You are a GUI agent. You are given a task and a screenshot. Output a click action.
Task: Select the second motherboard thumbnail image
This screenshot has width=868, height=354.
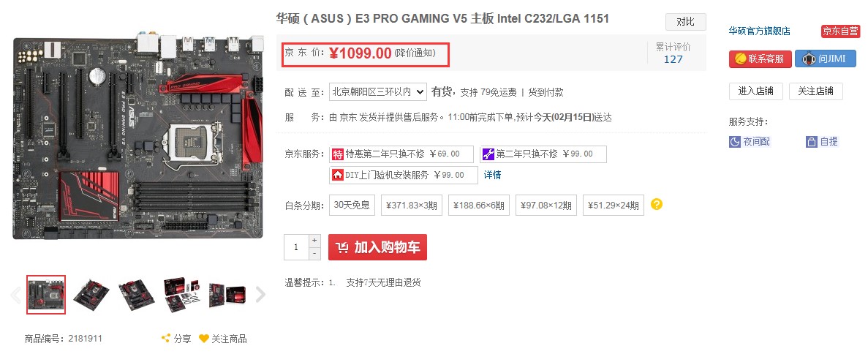pos(91,294)
